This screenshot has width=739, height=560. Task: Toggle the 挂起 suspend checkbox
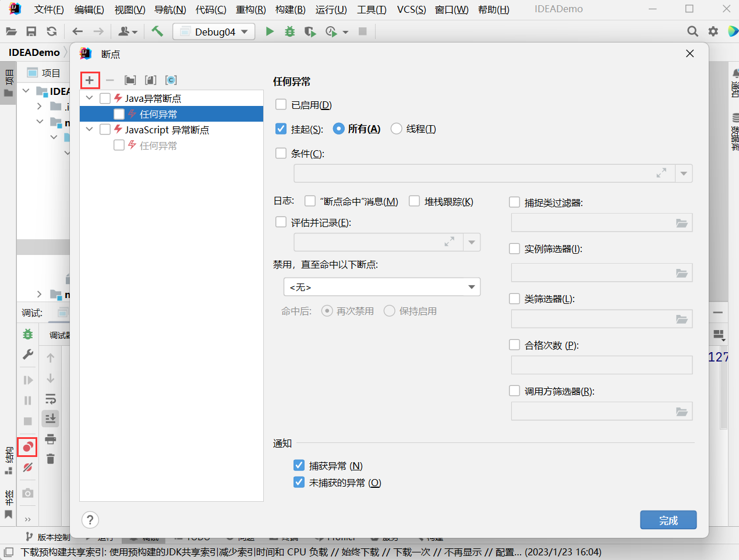[x=281, y=129]
